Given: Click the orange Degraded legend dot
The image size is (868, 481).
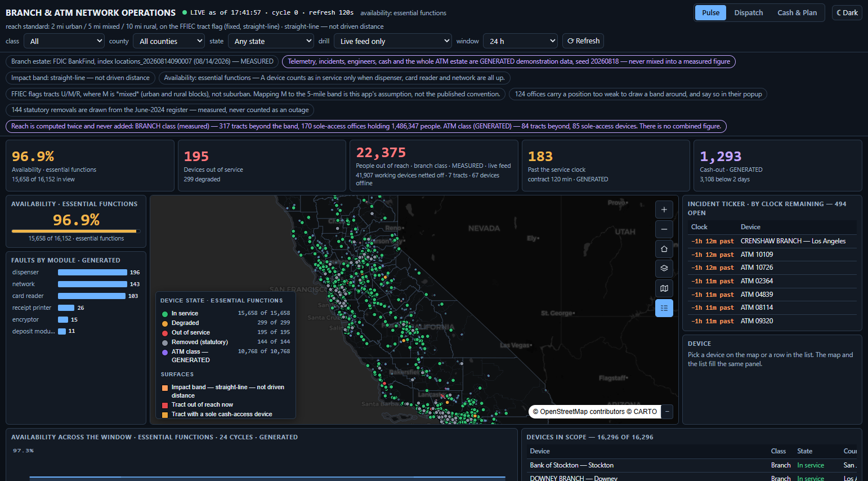Looking at the screenshot, I should point(165,323).
